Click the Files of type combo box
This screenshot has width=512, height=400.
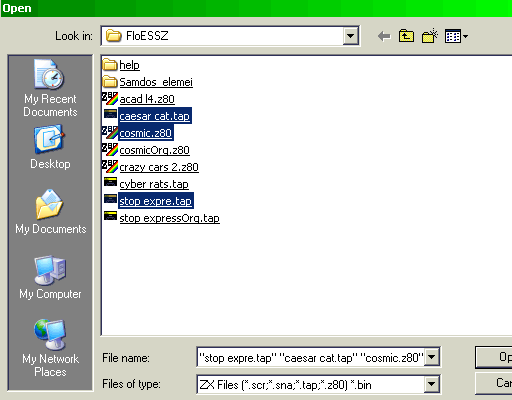pyautogui.click(x=318, y=384)
